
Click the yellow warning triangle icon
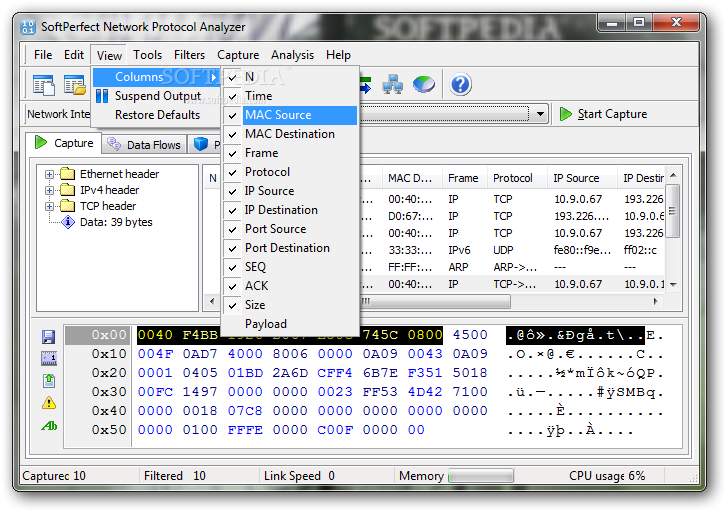point(49,403)
